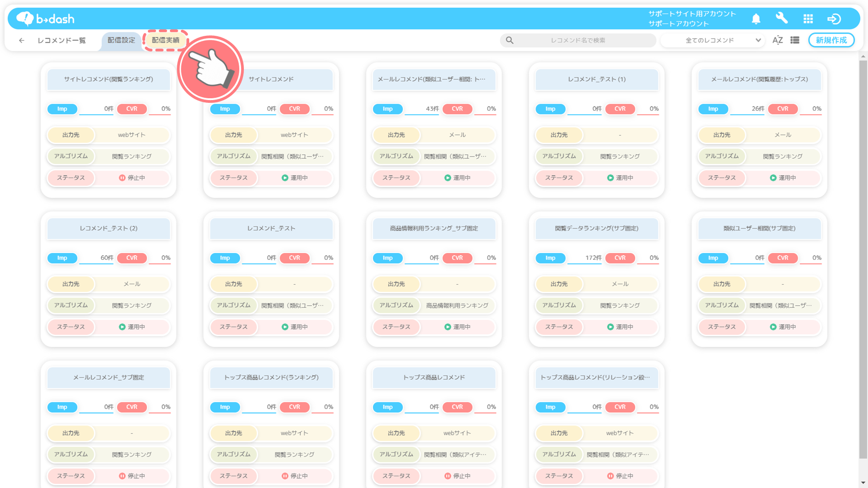This screenshot has height=488, width=868.
Task: Click 運用中 status in サイトレコメンド card
Action: point(294,178)
